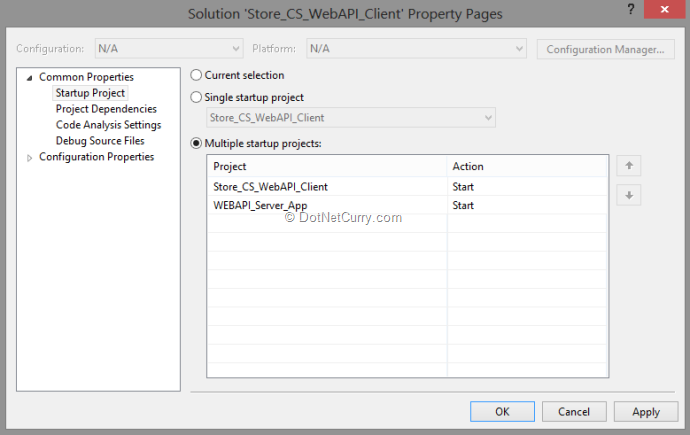Click the Project column header
This screenshot has width=690, height=435.
(327, 166)
